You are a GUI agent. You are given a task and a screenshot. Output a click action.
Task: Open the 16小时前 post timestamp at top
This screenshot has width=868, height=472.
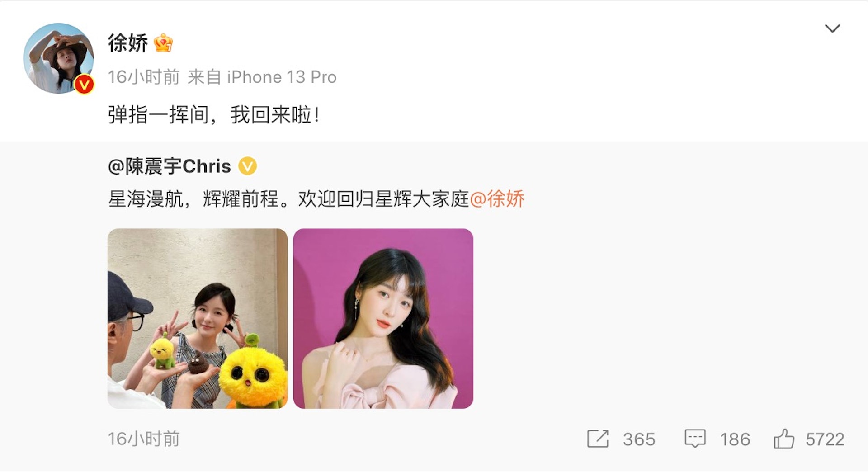click(144, 77)
